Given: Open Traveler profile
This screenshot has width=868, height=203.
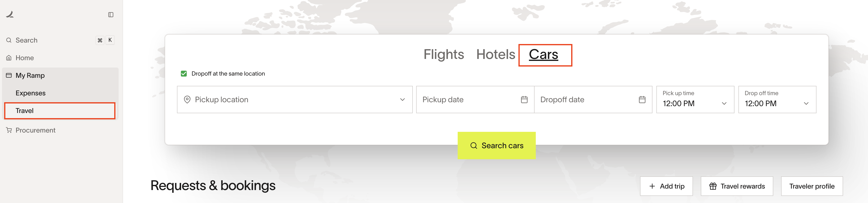Looking at the screenshot, I should click(812, 186).
